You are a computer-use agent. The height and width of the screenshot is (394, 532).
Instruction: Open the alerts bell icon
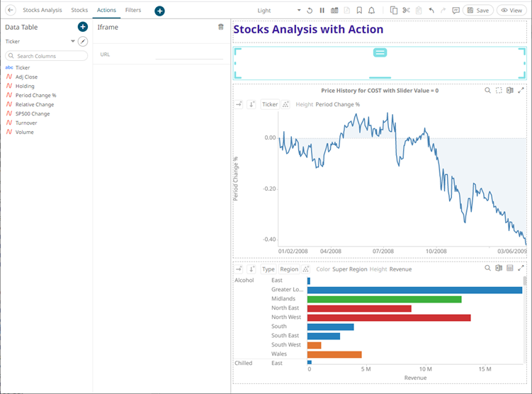click(x=371, y=11)
